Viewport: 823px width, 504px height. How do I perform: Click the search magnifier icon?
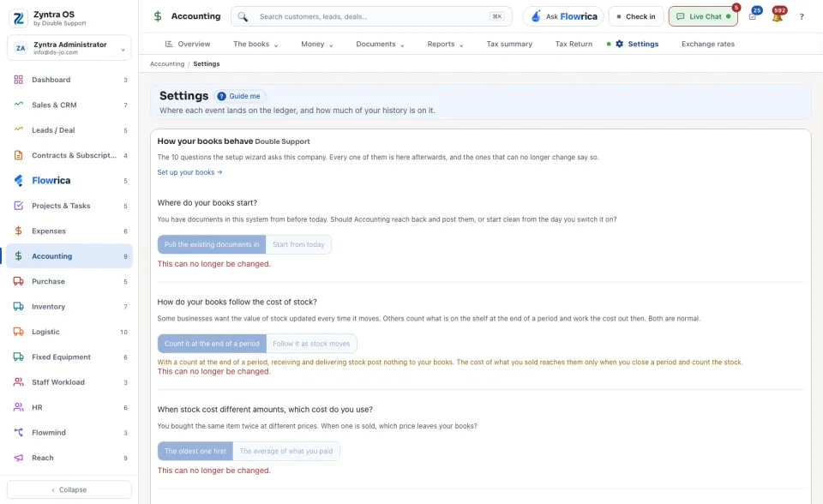click(243, 17)
